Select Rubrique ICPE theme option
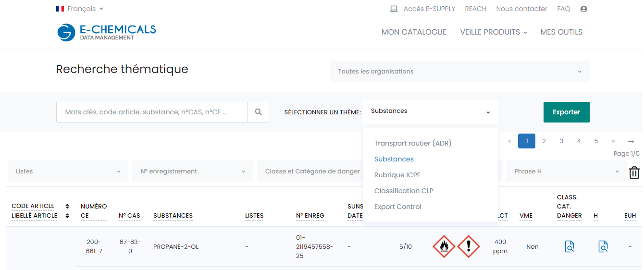 pyautogui.click(x=397, y=175)
